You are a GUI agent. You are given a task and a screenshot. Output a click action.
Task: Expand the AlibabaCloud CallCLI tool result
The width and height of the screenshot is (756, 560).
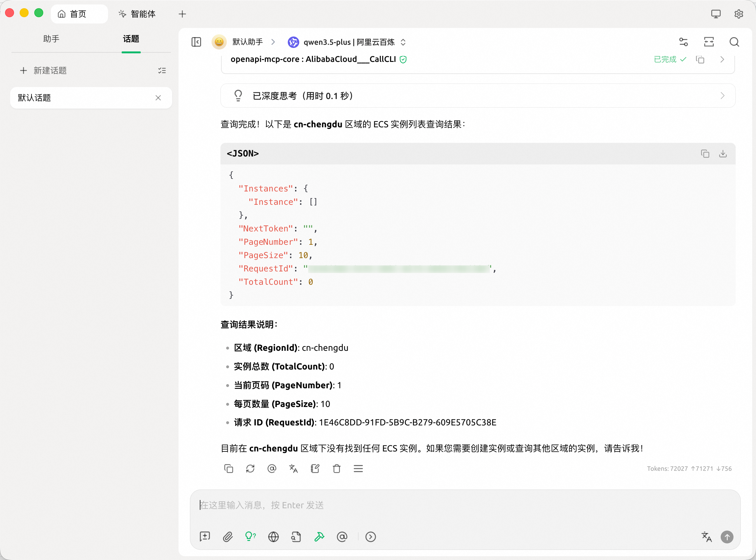[x=722, y=60]
